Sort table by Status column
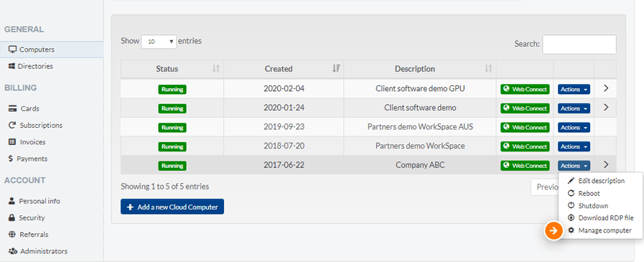The image size is (644, 262). pos(172,69)
